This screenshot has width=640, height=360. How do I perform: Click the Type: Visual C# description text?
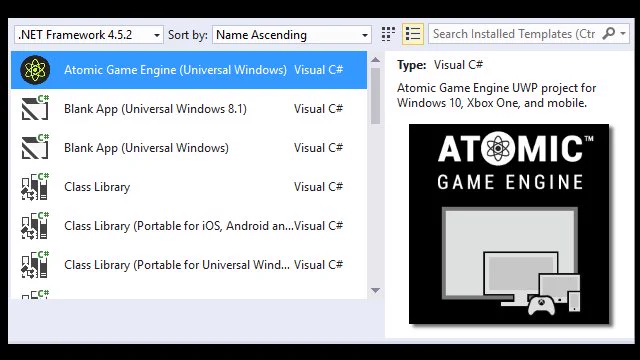[x=440, y=65]
